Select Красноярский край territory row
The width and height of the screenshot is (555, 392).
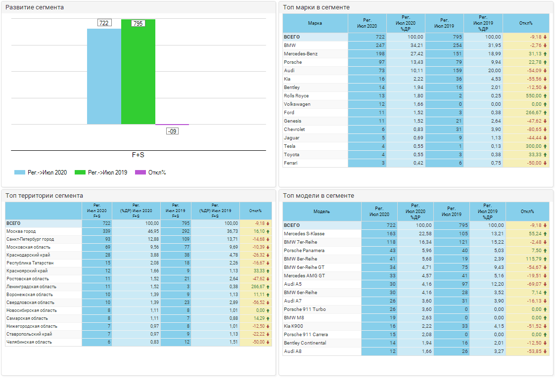pyautogui.click(x=139, y=271)
